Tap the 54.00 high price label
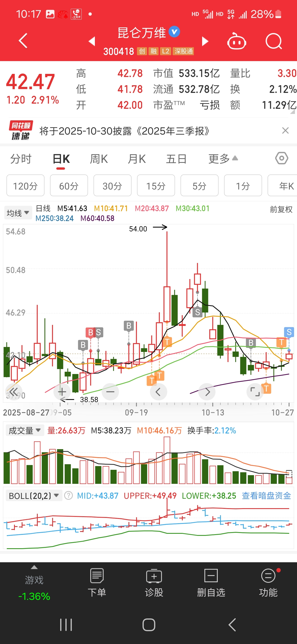Screen dimensions: 297x644 pos(138,229)
